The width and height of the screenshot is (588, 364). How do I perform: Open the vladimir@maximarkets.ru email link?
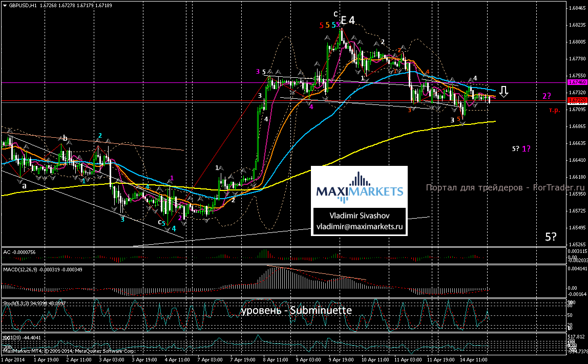click(x=360, y=226)
